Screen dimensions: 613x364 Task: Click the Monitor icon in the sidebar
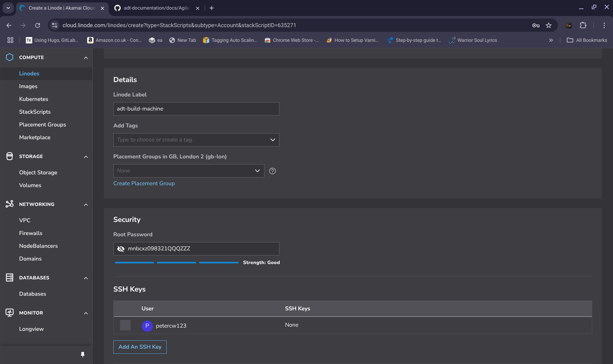coord(10,313)
